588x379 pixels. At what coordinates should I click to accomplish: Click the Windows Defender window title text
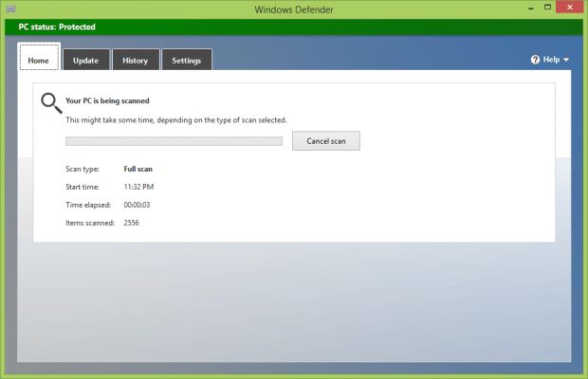(294, 9)
